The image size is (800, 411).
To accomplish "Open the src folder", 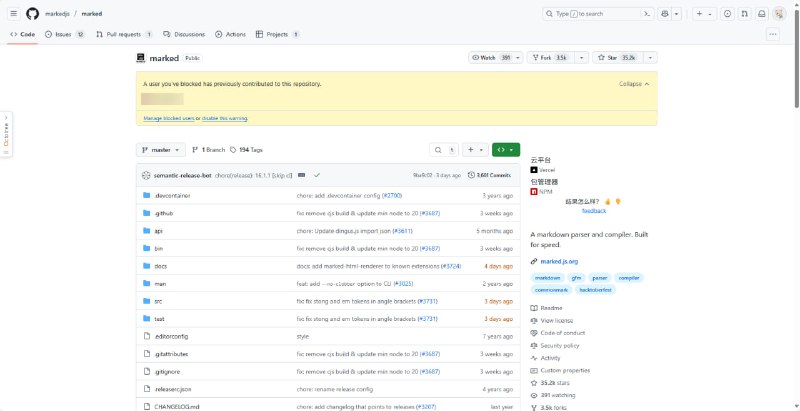I will click(158, 301).
